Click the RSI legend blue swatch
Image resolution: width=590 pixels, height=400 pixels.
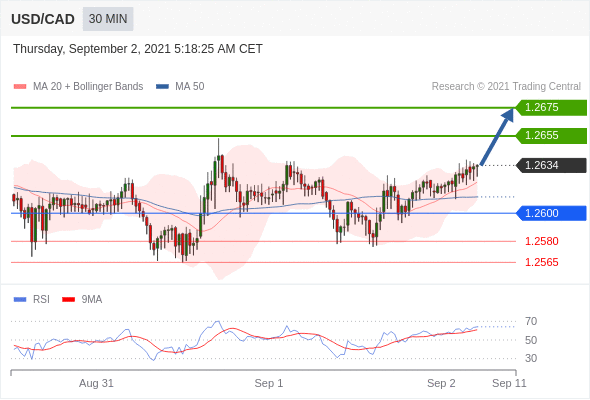coord(20,300)
